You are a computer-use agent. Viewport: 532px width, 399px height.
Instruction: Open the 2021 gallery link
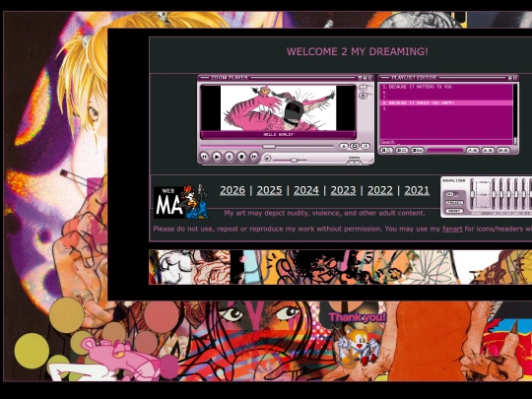click(417, 190)
